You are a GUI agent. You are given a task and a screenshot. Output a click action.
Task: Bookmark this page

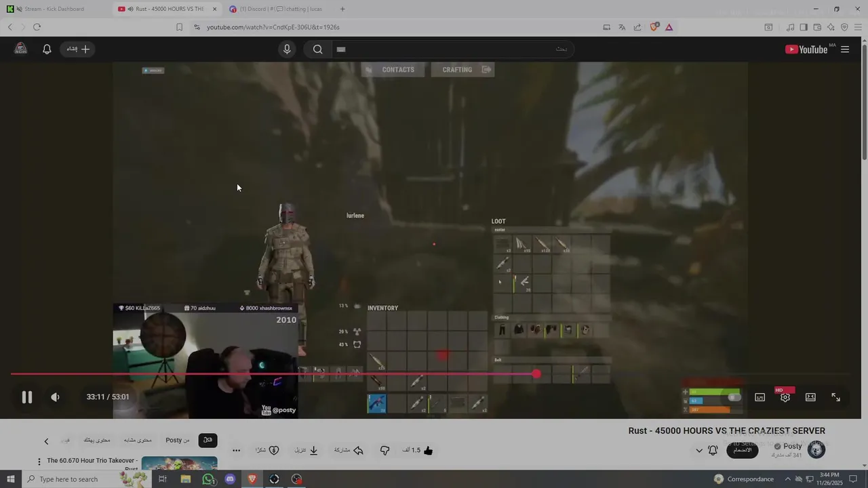coord(179,27)
